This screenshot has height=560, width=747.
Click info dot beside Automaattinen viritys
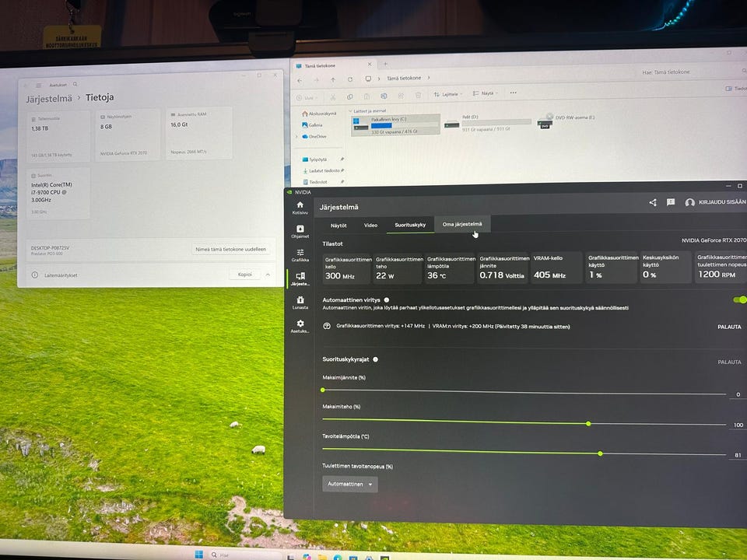click(387, 300)
